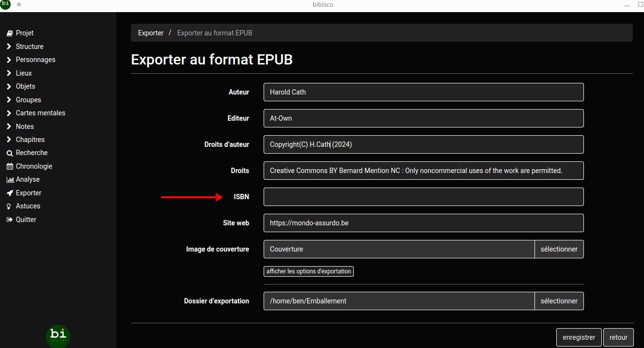This screenshot has width=644, height=348.
Task: Show export options with afficher les options d'exportation
Action: point(309,271)
